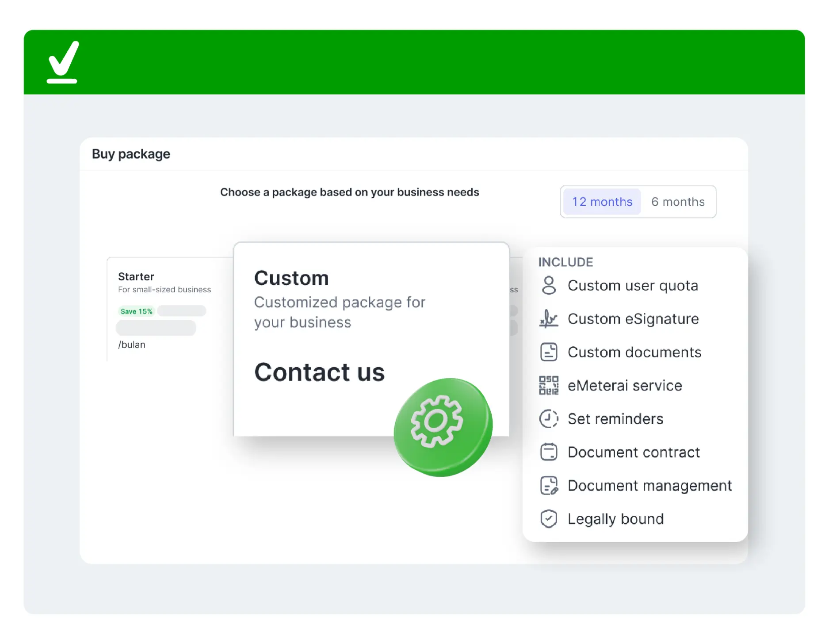Image resolution: width=829 pixels, height=644 pixels.
Task: Click the Legally bound feature text
Action: coord(615,519)
